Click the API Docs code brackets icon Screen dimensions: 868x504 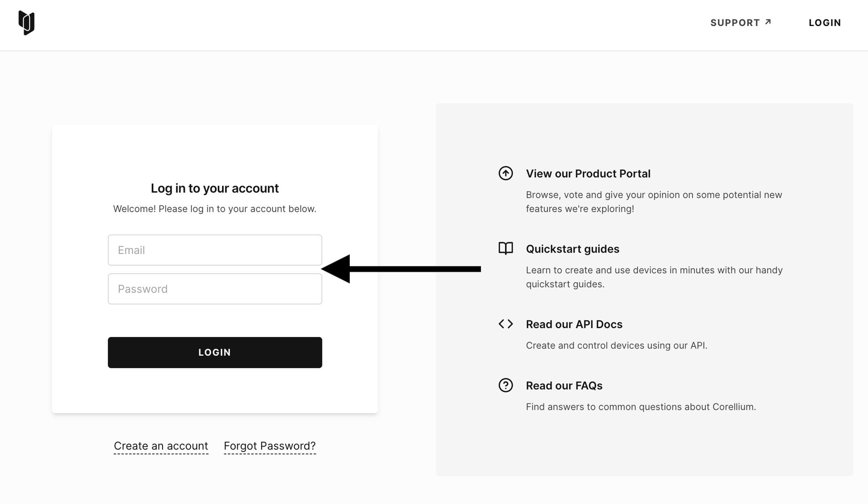(x=506, y=324)
